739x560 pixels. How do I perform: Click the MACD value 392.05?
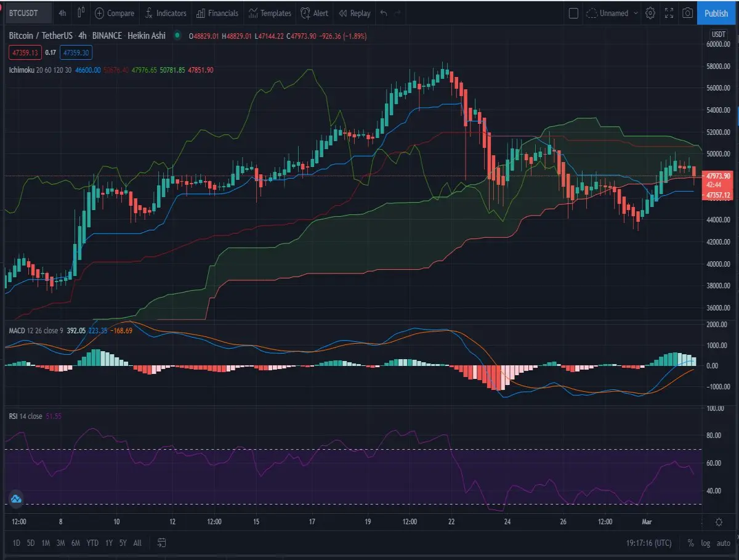(76, 331)
